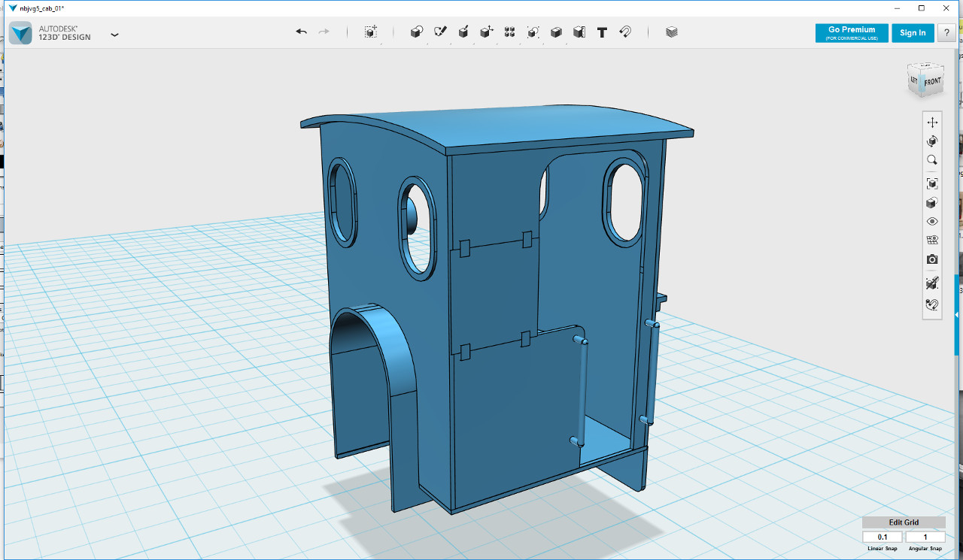Open the Sketch tool with pencil icon
Image resolution: width=963 pixels, height=560 pixels.
tap(441, 32)
